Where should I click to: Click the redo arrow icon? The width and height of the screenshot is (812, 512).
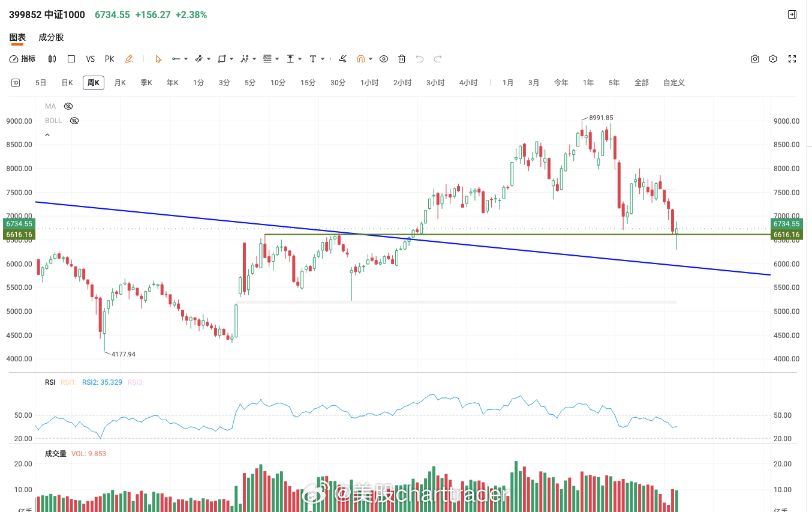[438, 59]
